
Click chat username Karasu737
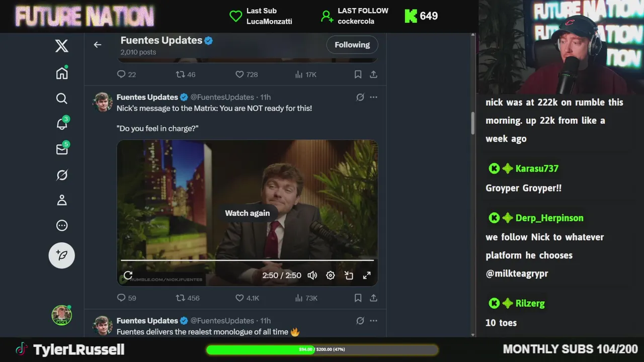(x=536, y=168)
